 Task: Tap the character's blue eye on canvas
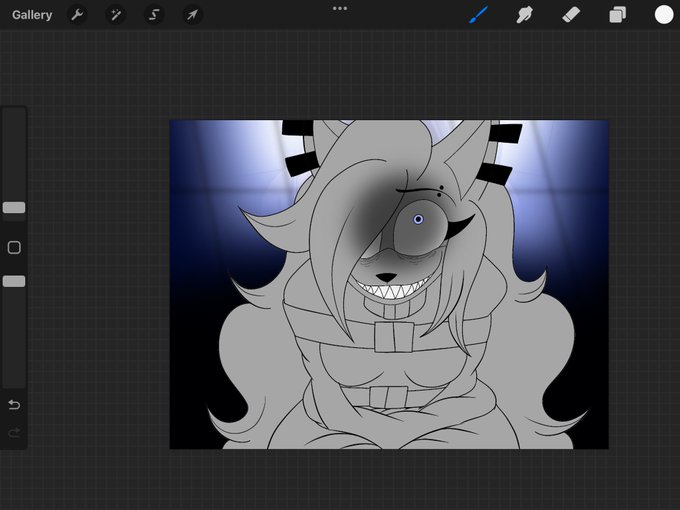[x=418, y=219]
